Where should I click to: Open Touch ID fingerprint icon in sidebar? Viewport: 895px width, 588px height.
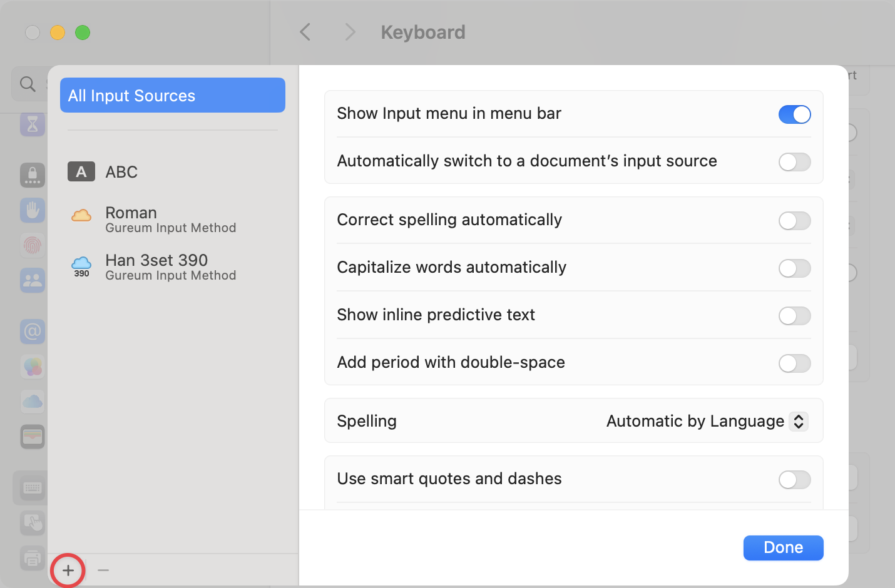point(32,245)
